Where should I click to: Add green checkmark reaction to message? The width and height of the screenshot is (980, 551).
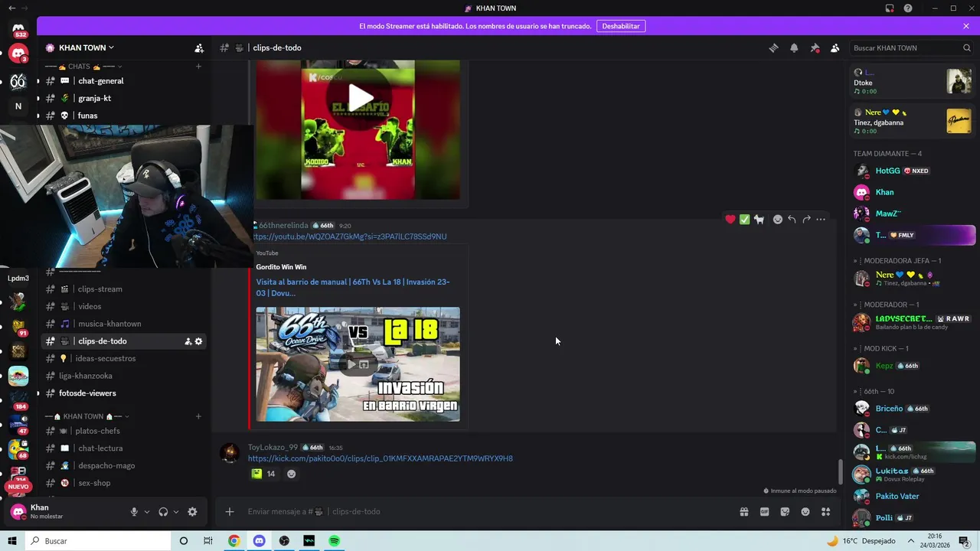pos(744,220)
